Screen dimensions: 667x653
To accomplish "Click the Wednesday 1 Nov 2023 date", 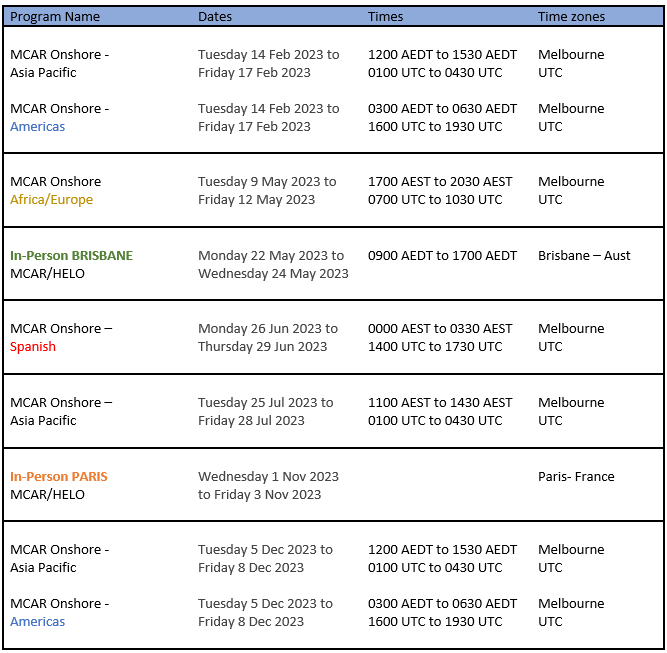I will (268, 476).
